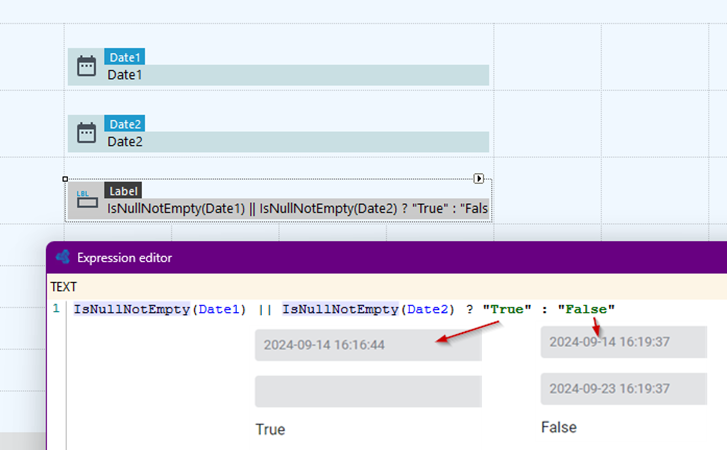Screen dimensions: 727x450
Task: Click the LBL label control icon
Action: 87,199
